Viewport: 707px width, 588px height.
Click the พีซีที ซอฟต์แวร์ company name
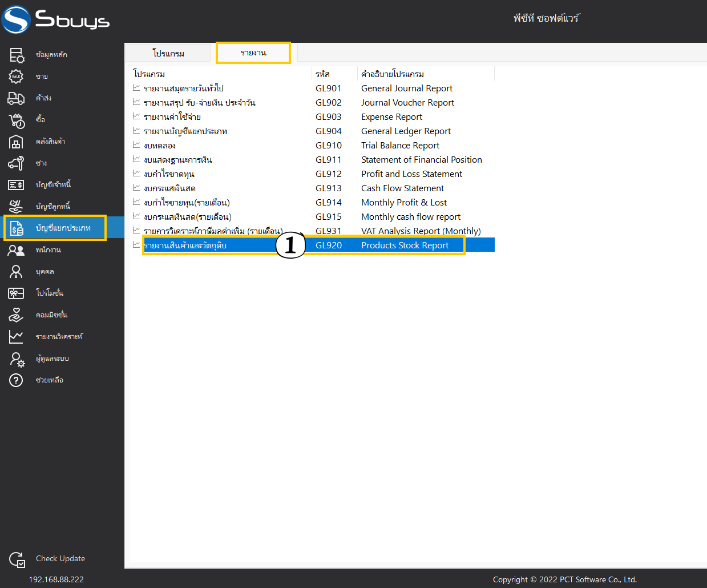tap(546, 18)
